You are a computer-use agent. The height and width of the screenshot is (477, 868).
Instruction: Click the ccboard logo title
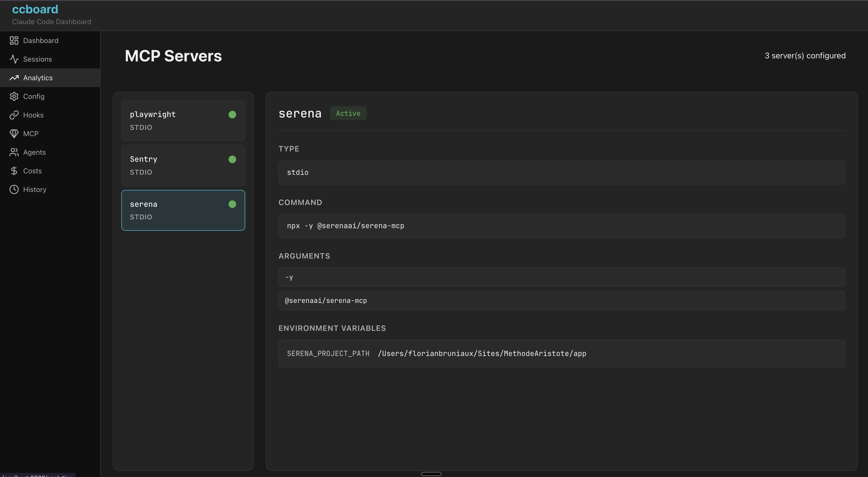tap(35, 9)
